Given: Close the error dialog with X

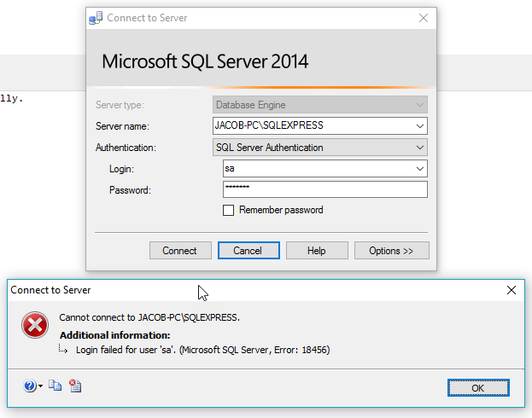Looking at the screenshot, I should click(x=512, y=290).
